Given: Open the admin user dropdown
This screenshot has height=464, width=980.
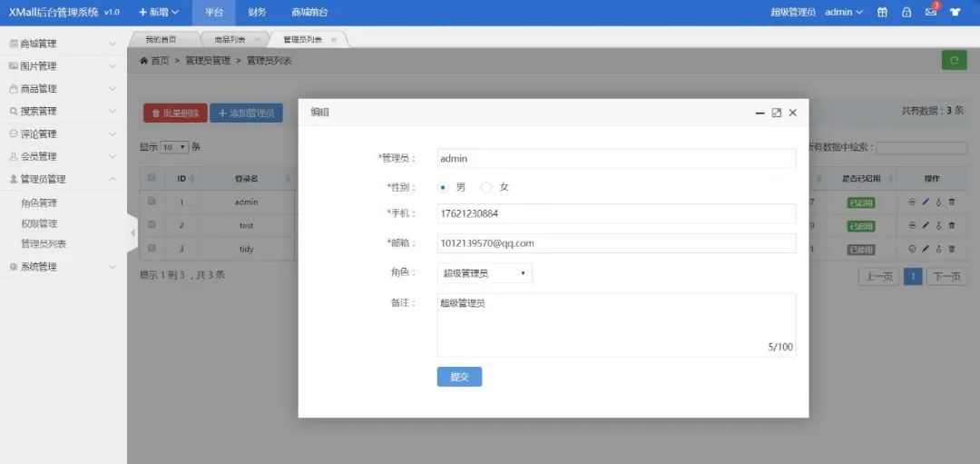Looking at the screenshot, I should coord(844,13).
